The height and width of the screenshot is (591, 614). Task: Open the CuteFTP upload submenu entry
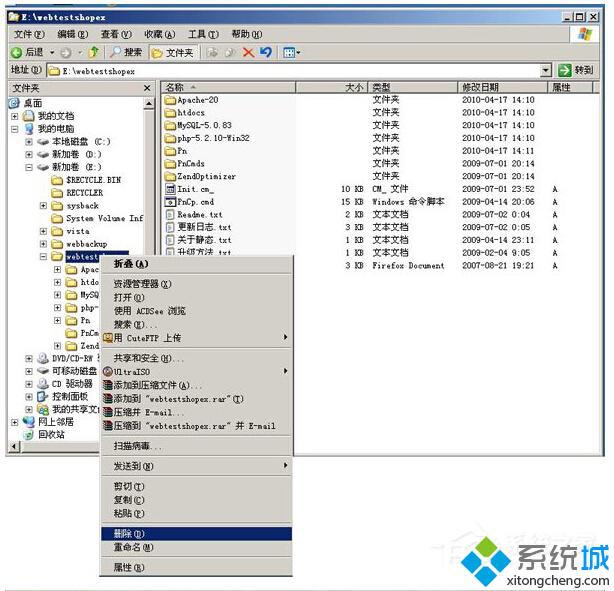[x=197, y=338]
